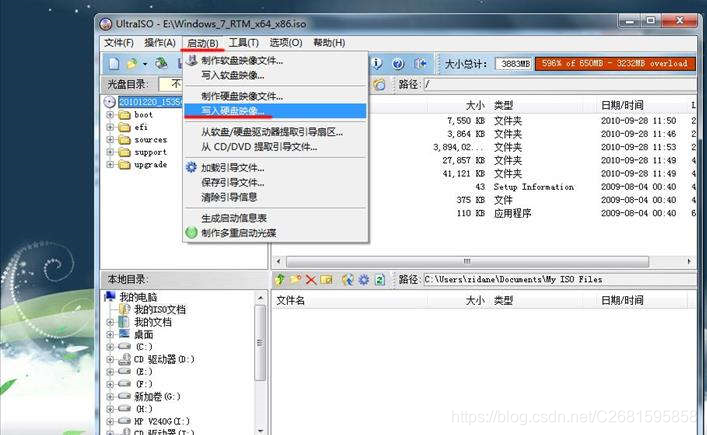Image resolution: width=707 pixels, height=435 pixels.
Task: Open the dropdown arrow beside Open icon
Action: (x=145, y=64)
